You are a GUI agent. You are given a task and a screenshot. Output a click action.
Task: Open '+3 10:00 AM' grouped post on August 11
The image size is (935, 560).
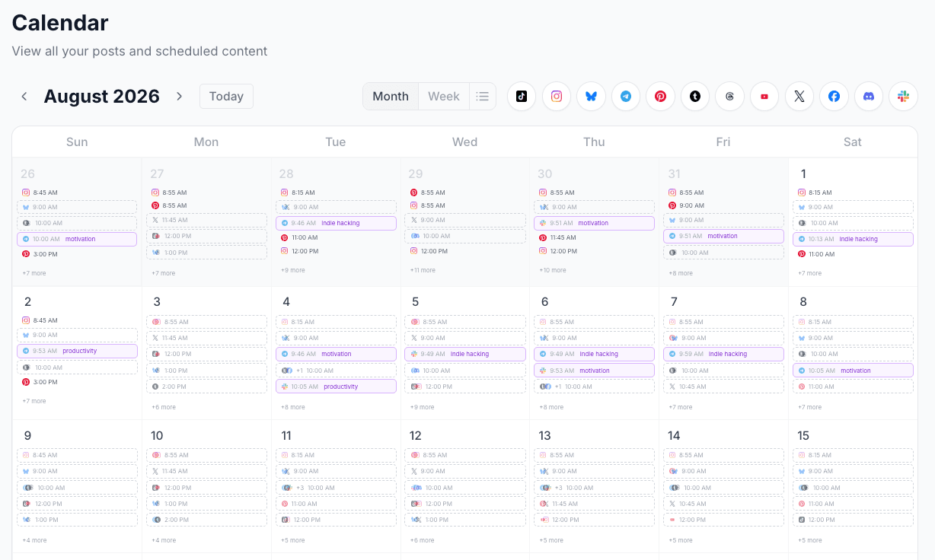(x=336, y=488)
